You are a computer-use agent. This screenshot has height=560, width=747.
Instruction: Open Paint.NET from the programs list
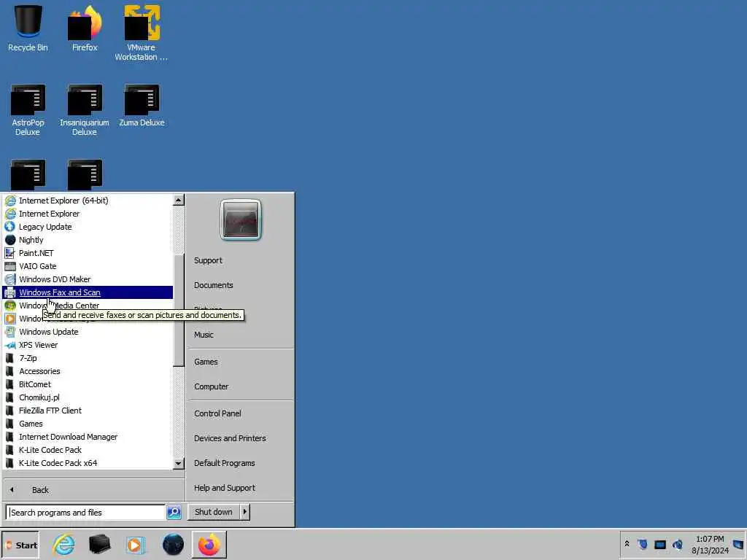tap(88, 253)
